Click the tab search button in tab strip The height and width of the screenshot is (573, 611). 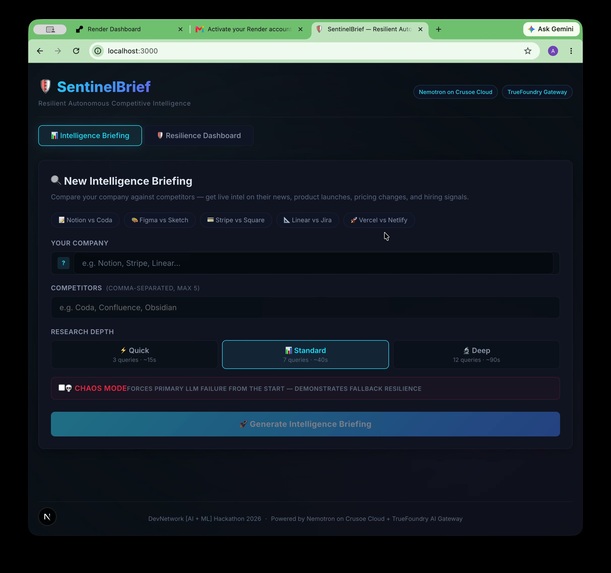point(50,29)
